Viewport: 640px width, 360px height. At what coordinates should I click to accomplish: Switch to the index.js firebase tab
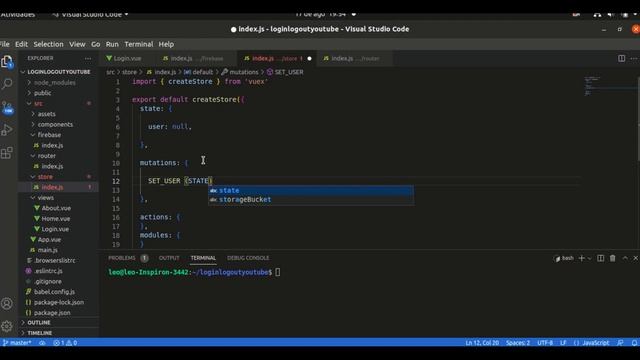pos(196,58)
